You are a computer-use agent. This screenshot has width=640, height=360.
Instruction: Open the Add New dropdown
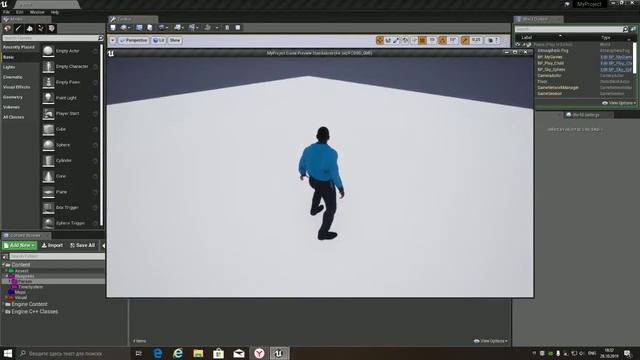point(19,245)
